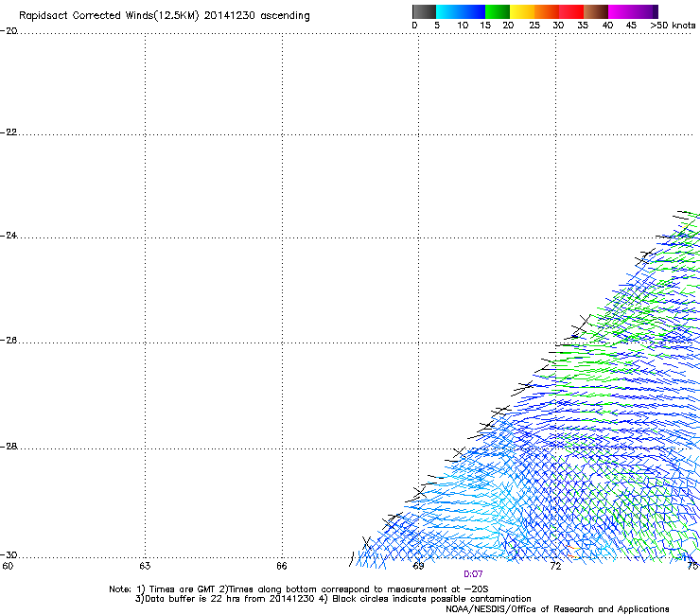
Task: Click legend tick label 45
Action: (631, 26)
